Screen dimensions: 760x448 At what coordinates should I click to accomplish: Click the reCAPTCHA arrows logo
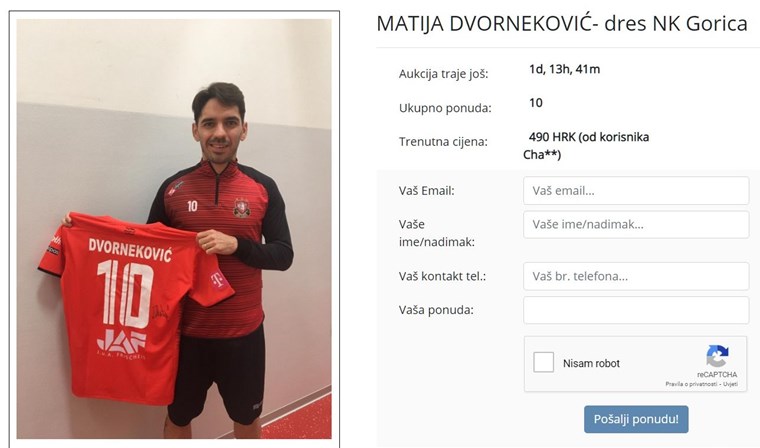point(717,356)
